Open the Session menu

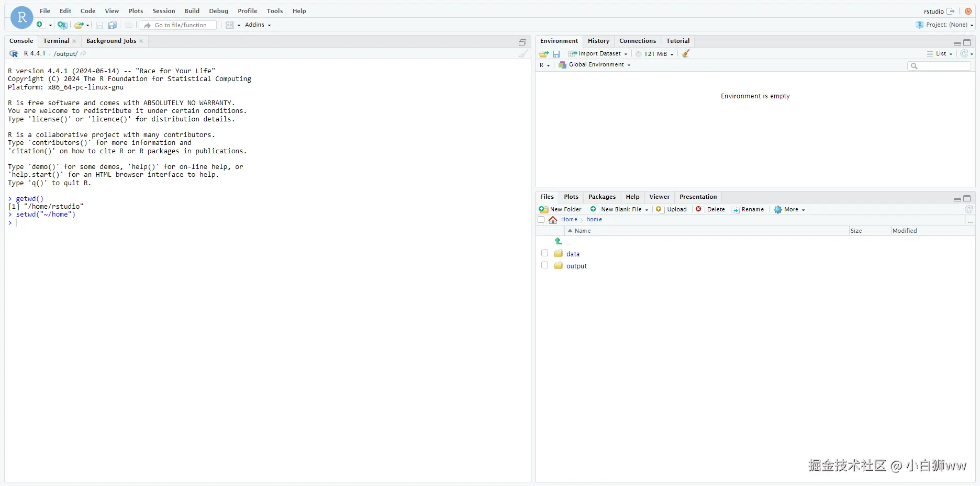(x=164, y=11)
